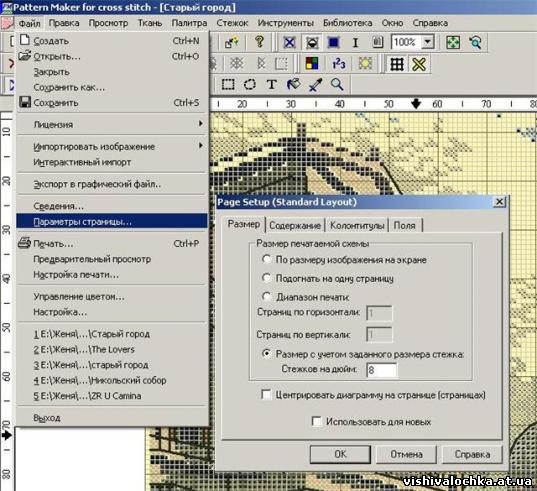Click the 'Страниц по вертикали' field
Screen dimensions: 537x491
[379, 335]
